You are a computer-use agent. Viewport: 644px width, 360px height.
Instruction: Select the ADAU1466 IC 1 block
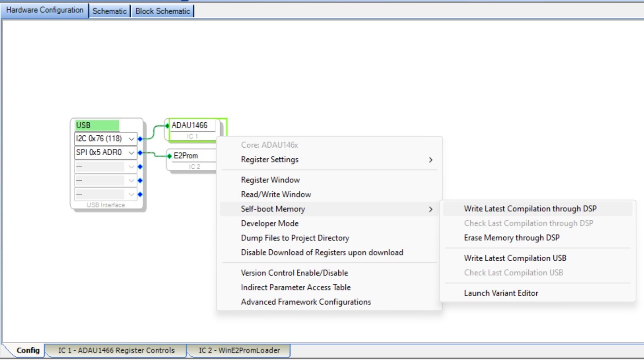tap(193, 130)
